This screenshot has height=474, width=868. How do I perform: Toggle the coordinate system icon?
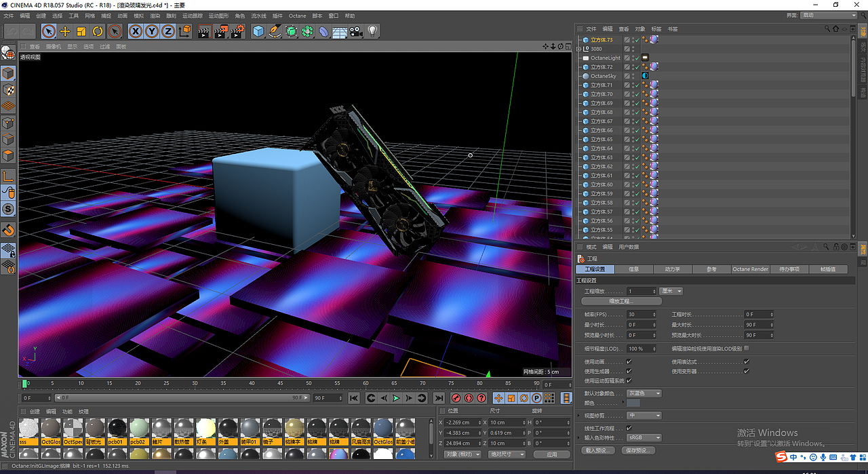click(184, 31)
